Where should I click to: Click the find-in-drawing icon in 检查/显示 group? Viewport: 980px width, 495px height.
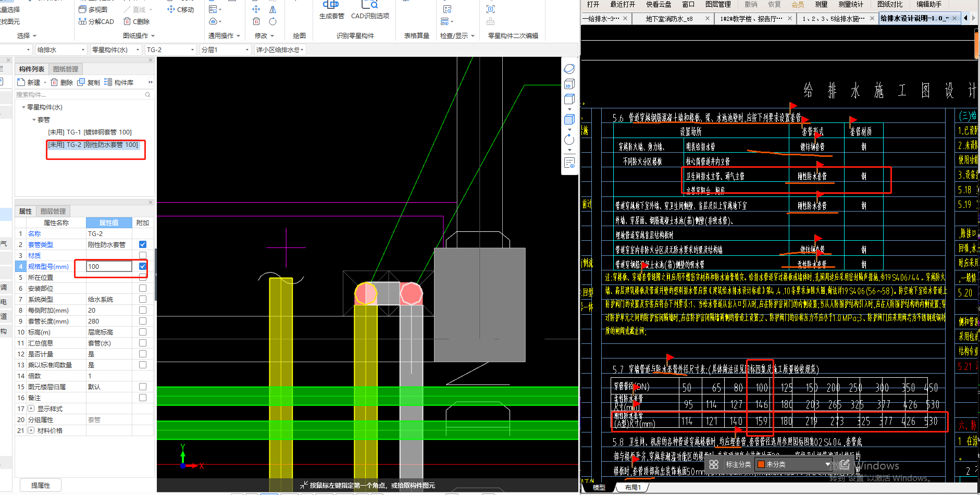pos(447,9)
